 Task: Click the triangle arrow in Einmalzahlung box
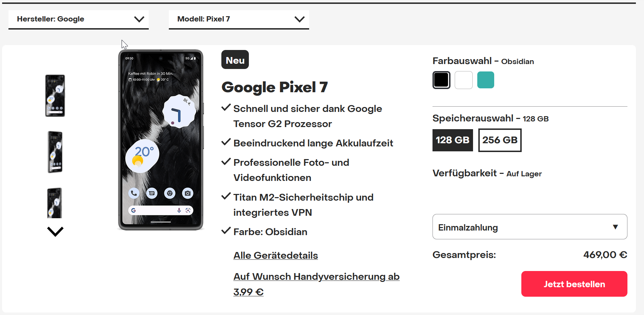pos(615,227)
